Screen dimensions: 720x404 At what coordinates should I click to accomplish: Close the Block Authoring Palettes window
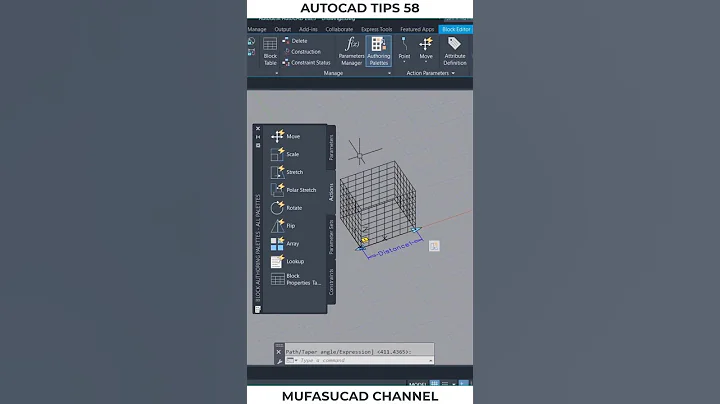point(258,129)
